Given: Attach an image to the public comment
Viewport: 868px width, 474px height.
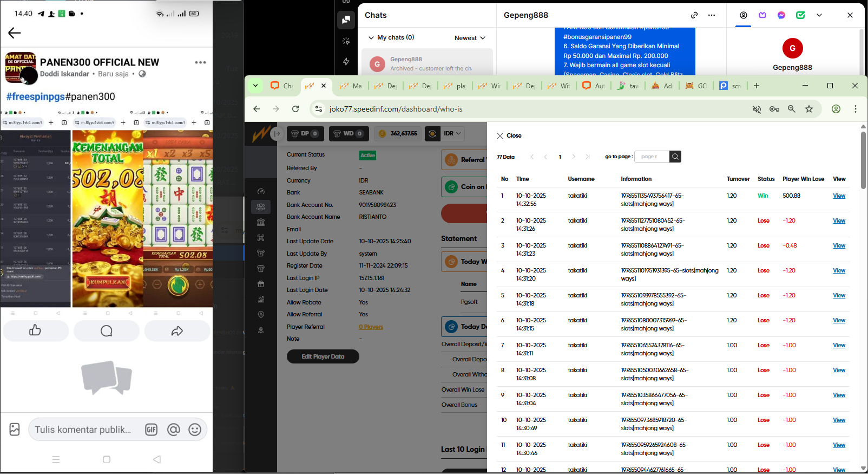Looking at the screenshot, I should pyautogui.click(x=15, y=430).
